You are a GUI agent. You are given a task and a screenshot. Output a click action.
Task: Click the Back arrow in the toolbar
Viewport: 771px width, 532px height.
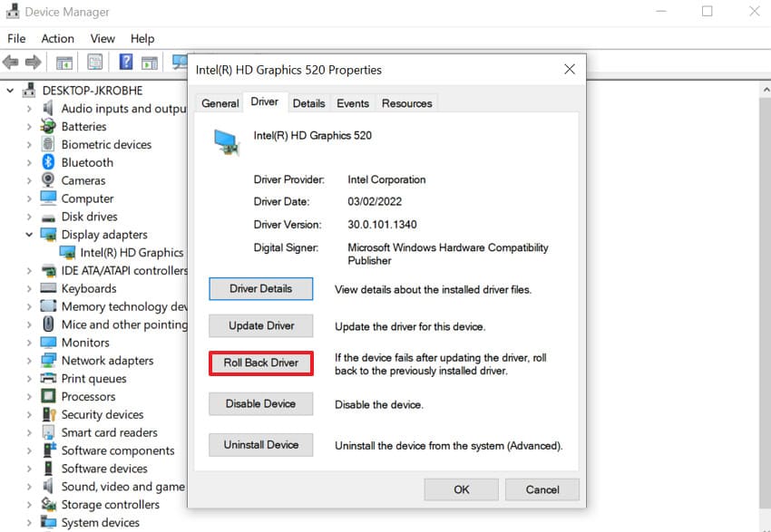click(10, 63)
